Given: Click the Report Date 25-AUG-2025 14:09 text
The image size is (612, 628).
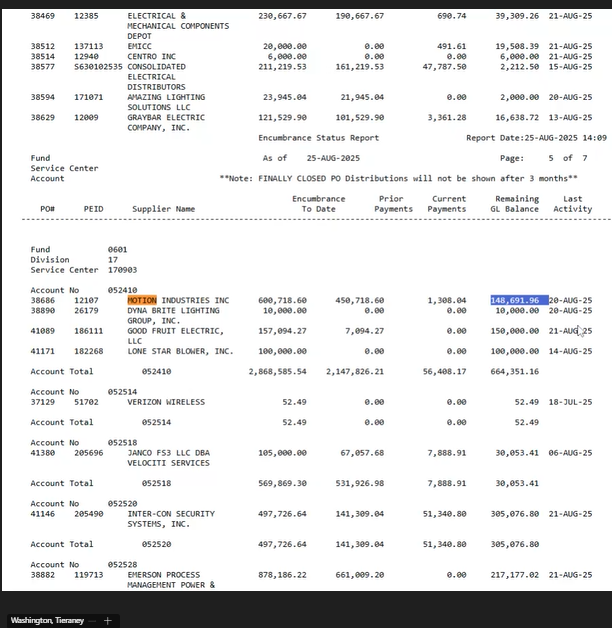Looking at the screenshot, I should (536, 138).
